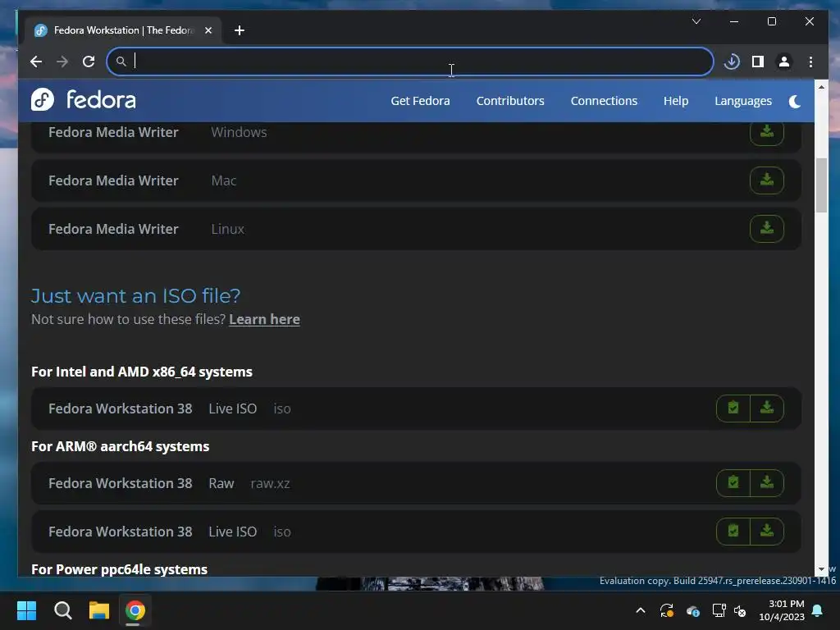Open Get Fedora menu
Image resolution: width=840 pixels, height=630 pixels.
(x=420, y=101)
